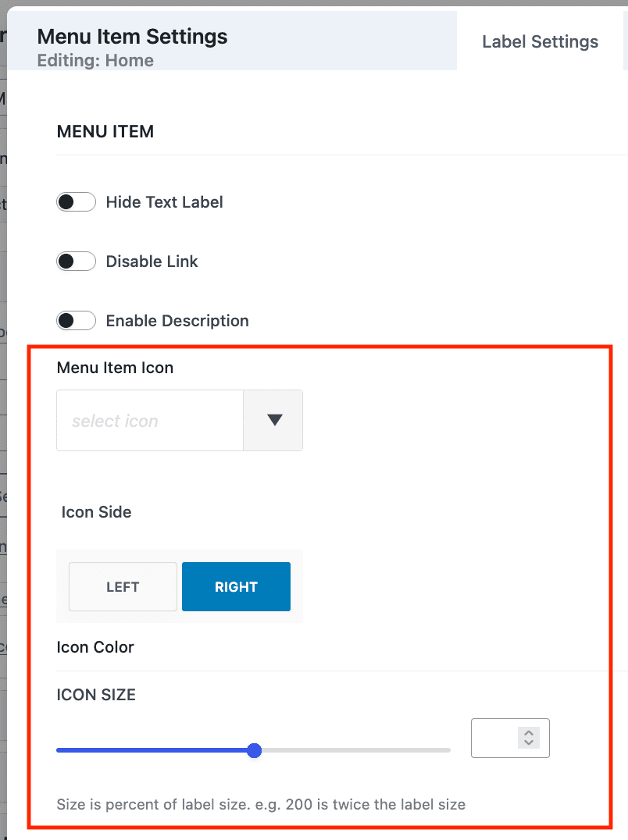Click the stepper down arrow for icon size

529,742
